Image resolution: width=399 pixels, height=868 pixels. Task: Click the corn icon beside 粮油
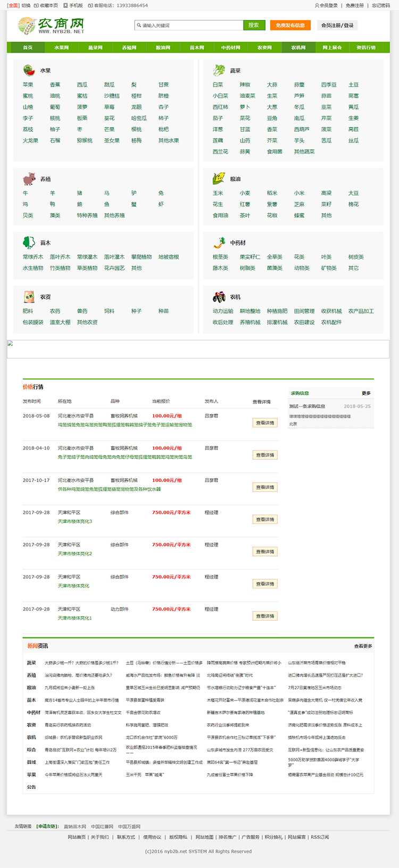[219, 179]
